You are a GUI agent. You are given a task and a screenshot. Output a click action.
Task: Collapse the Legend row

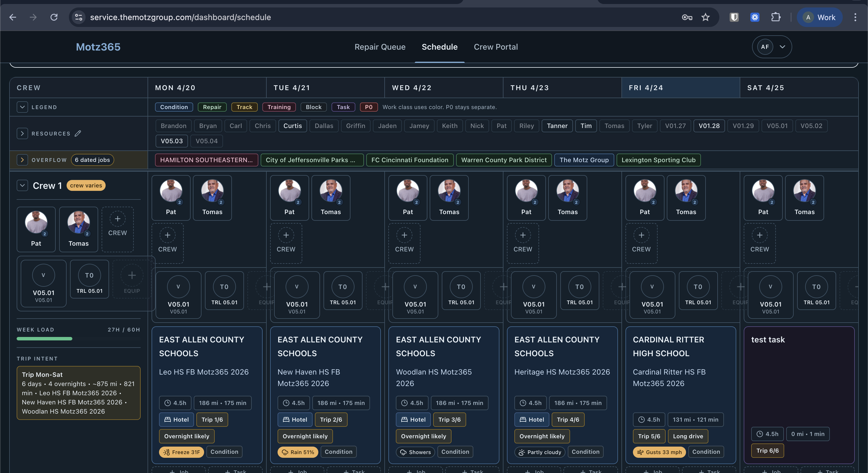click(x=22, y=107)
